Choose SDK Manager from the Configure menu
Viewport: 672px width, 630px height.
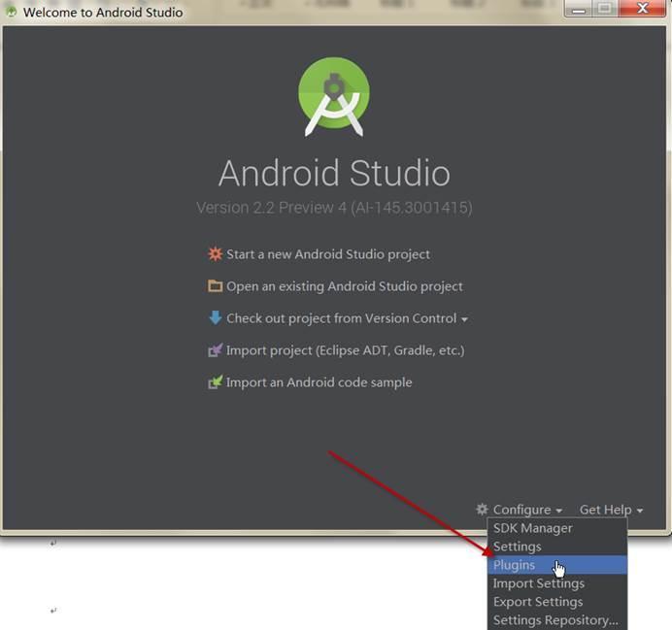coord(557,528)
